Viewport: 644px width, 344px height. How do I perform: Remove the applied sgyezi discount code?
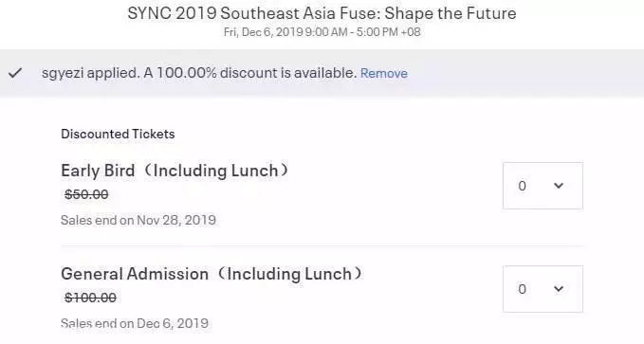point(383,73)
